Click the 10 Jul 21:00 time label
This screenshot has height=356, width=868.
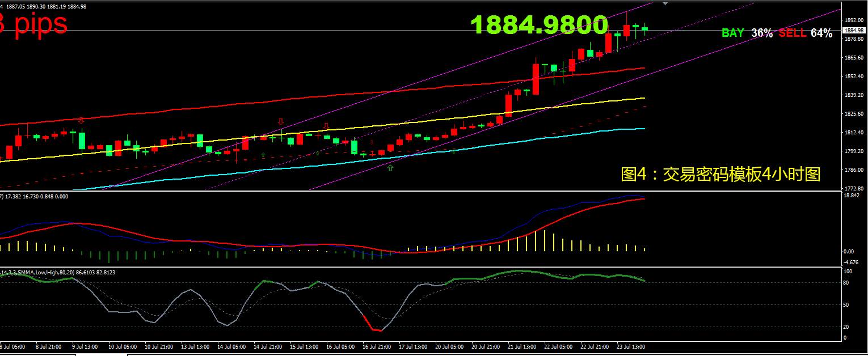tap(159, 346)
